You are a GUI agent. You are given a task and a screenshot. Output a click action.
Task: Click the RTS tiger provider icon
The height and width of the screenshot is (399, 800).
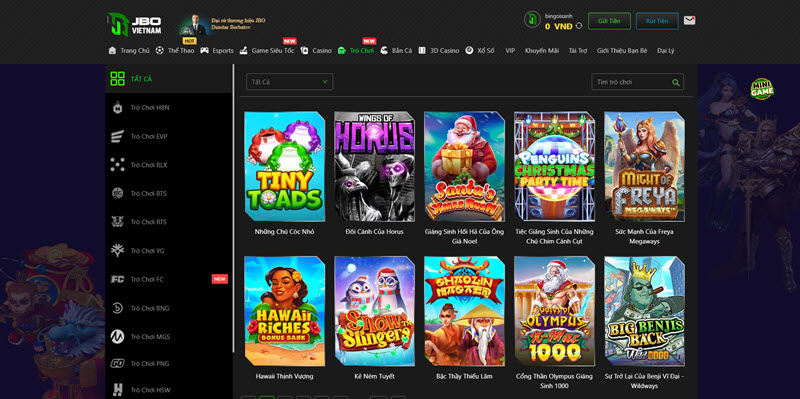(117, 222)
